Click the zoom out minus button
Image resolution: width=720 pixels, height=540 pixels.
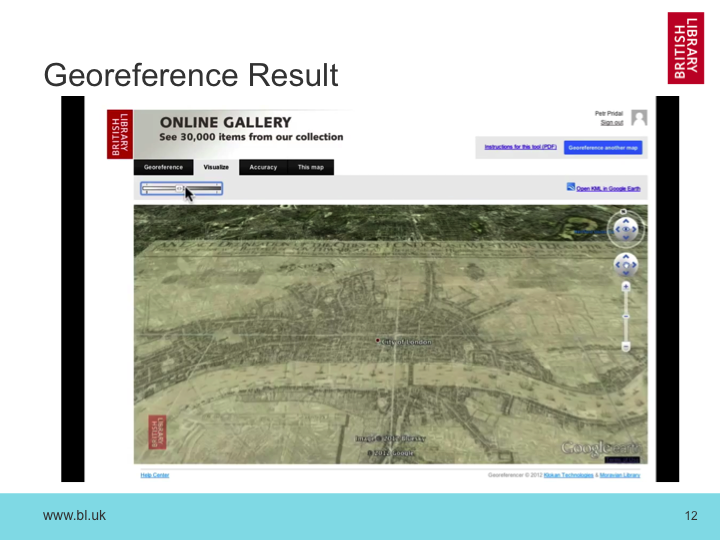(x=626, y=346)
